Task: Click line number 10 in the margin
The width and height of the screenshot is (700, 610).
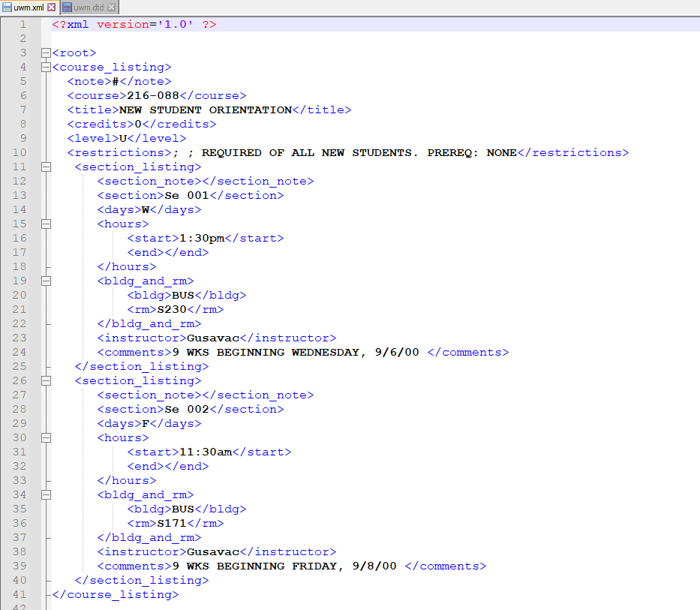Action: tap(20, 152)
